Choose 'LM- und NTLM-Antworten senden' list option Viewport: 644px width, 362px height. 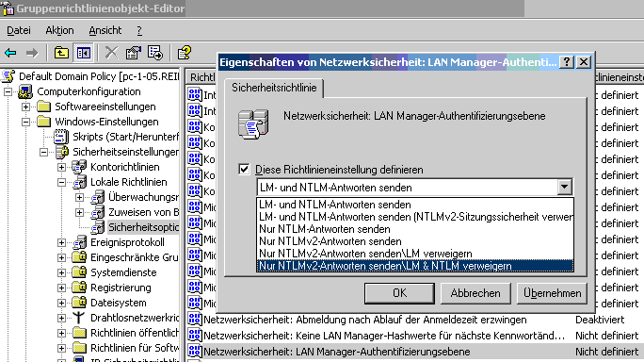click(415, 205)
